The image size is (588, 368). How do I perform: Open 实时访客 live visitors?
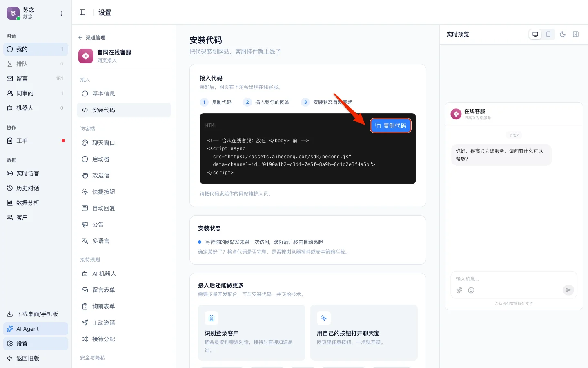(36, 173)
